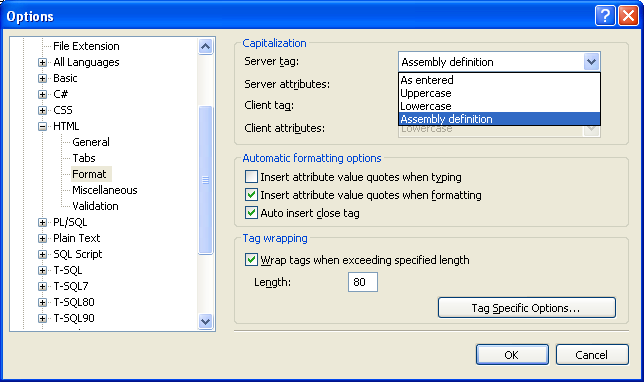The width and height of the screenshot is (644, 382).
Task: Expand the T-SQL80 tree node
Action: 42,303
